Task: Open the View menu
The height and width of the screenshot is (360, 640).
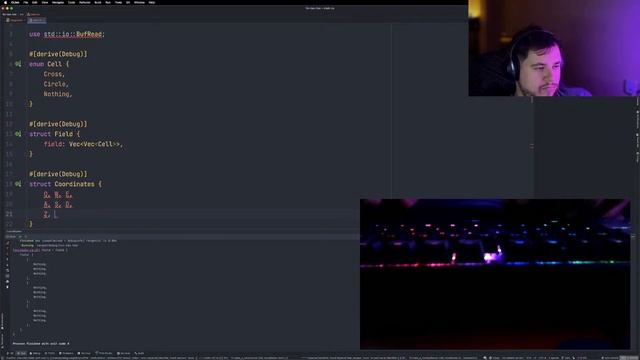Action: point(44,2)
